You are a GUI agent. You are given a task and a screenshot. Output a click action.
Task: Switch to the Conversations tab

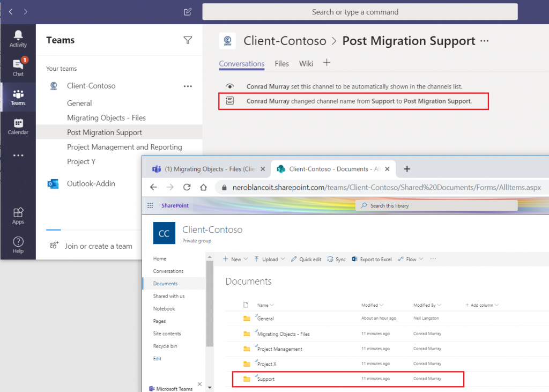point(242,64)
